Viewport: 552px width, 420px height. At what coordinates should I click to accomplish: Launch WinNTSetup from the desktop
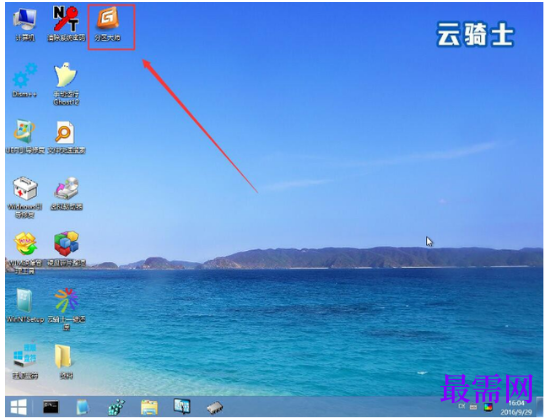25,306
